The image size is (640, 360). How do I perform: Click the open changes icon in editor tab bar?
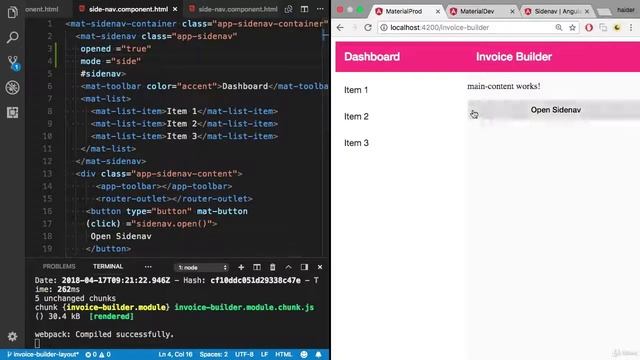click(289, 9)
